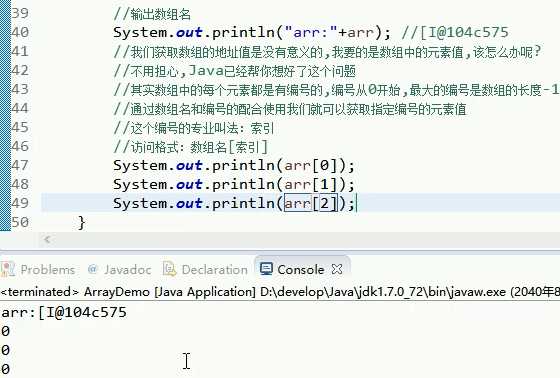560x378 pixels.
Task: Switch to the Problems tab
Action: coord(38,269)
